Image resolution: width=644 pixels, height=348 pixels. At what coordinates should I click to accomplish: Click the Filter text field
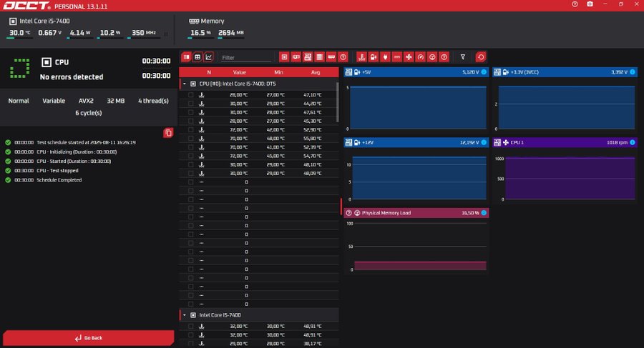[246, 57]
